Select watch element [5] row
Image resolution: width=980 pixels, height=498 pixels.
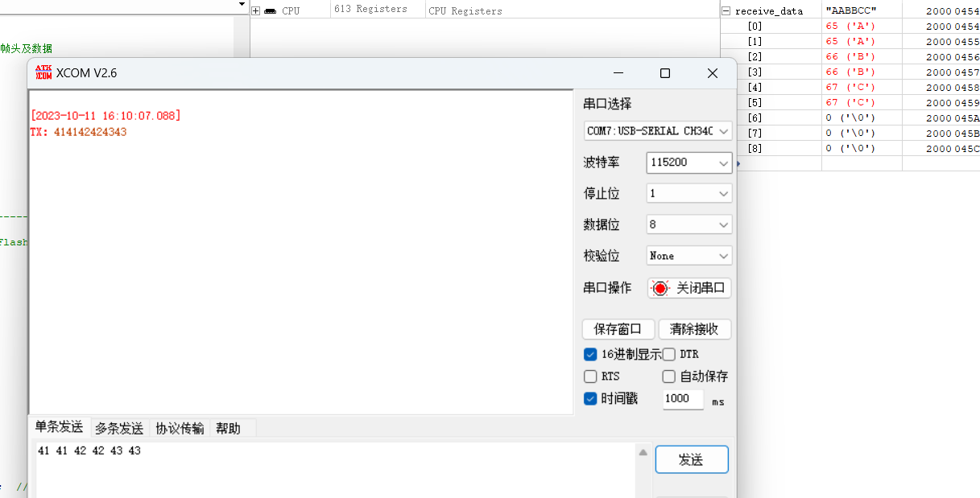pos(850,103)
